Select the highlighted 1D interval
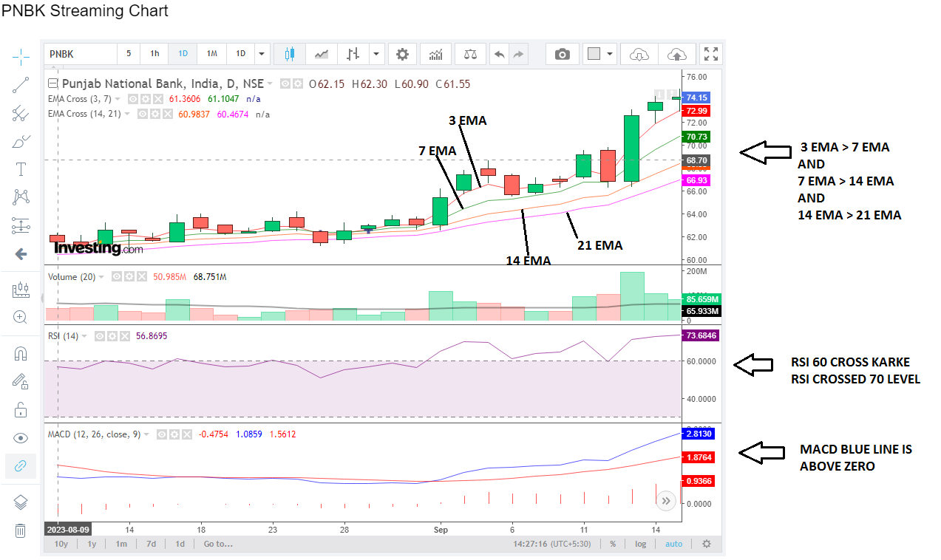 click(183, 54)
